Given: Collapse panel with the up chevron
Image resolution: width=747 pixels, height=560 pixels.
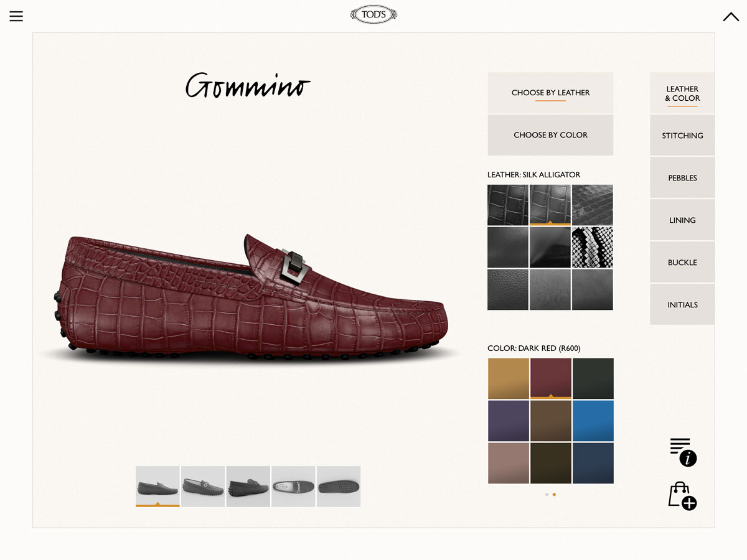Looking at the screenshot, I should tap(731, 17).
